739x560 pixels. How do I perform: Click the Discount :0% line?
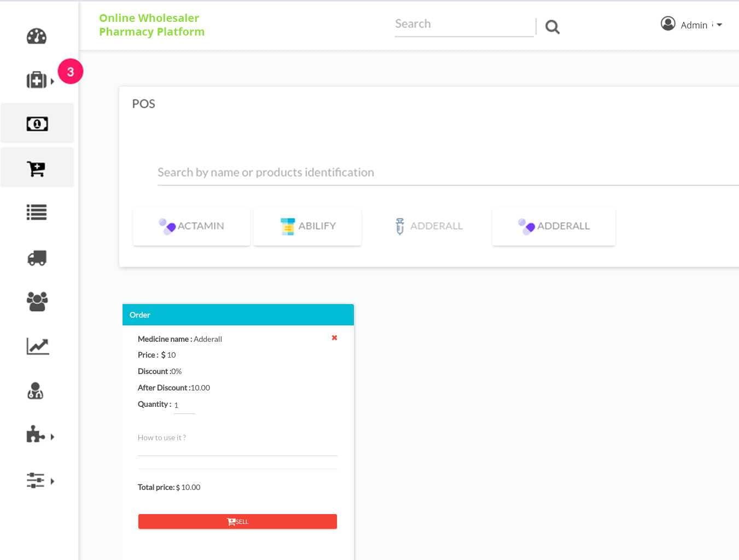[x=160, y=371]
